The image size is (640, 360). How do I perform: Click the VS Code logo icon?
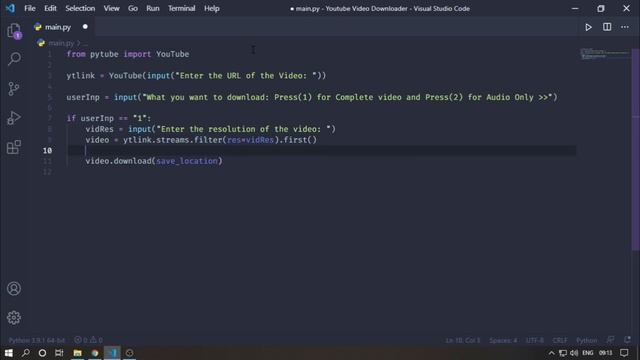coord(10,8)
